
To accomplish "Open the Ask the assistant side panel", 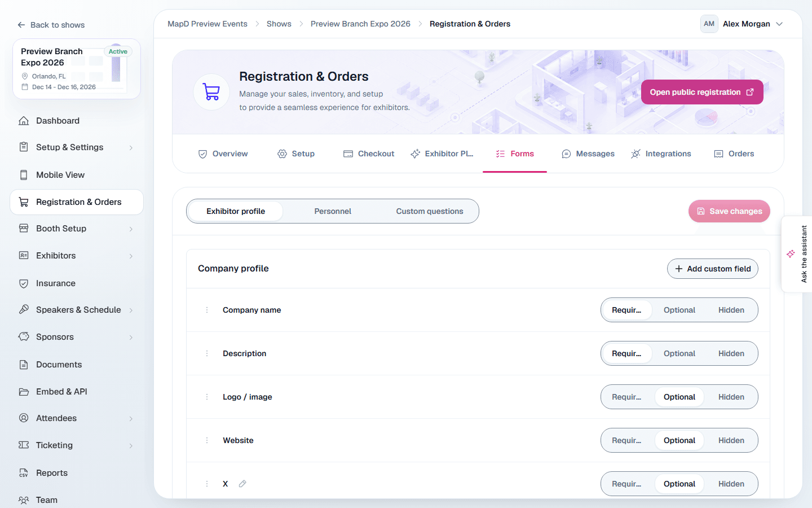I will click(797, 254).
